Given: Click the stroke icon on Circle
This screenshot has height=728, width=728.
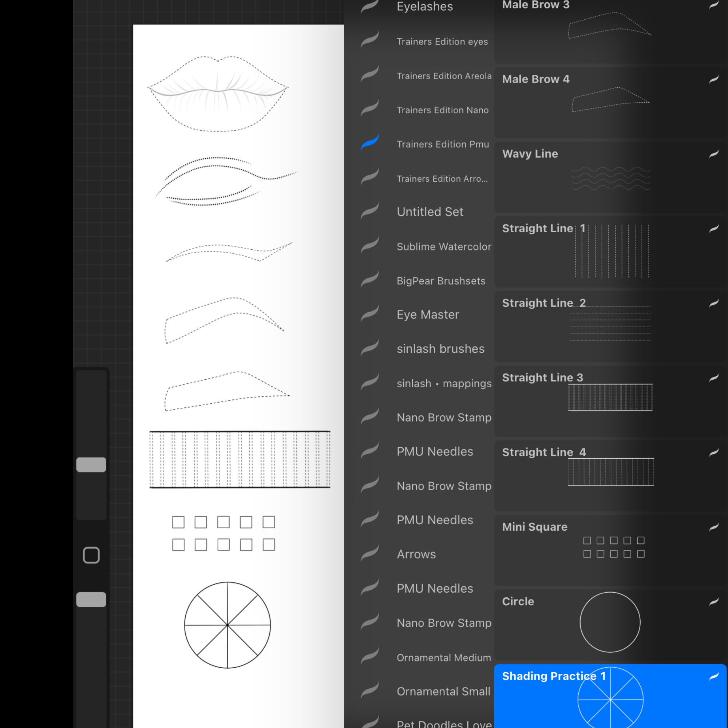Looking at the screenshot, I should (x=714, y=601).
